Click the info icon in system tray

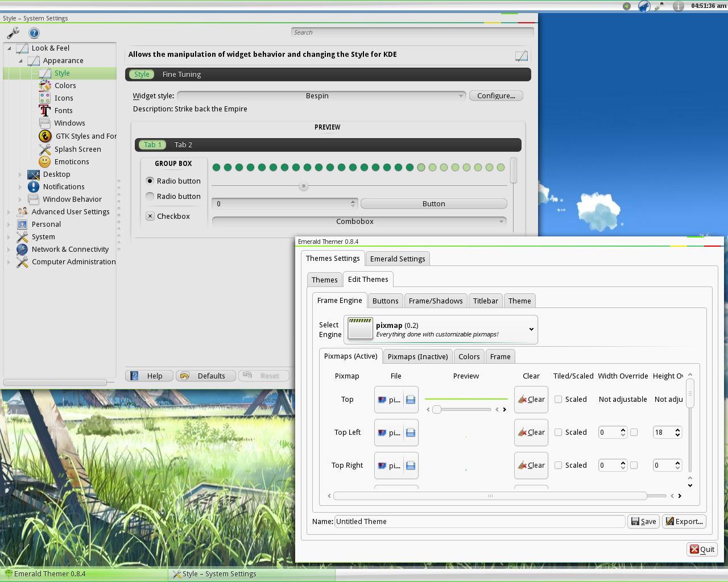tap(678, 6)
